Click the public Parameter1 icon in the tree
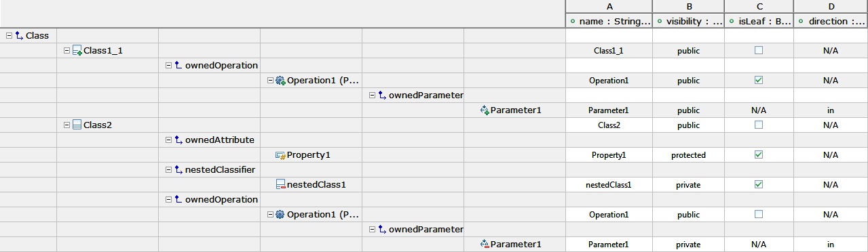The image size is (868, 252). point(485,110)
